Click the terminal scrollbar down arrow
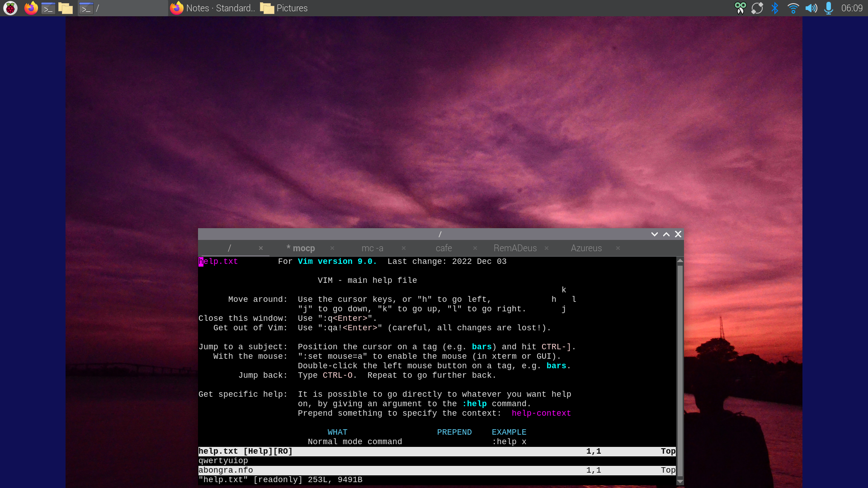This screenshot has height=488, width=868. (680, 482)
